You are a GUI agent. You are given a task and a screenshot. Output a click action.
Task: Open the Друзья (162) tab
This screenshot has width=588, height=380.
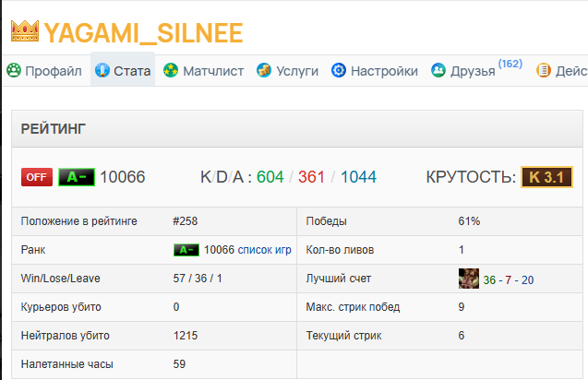click(x=476, y=71)
